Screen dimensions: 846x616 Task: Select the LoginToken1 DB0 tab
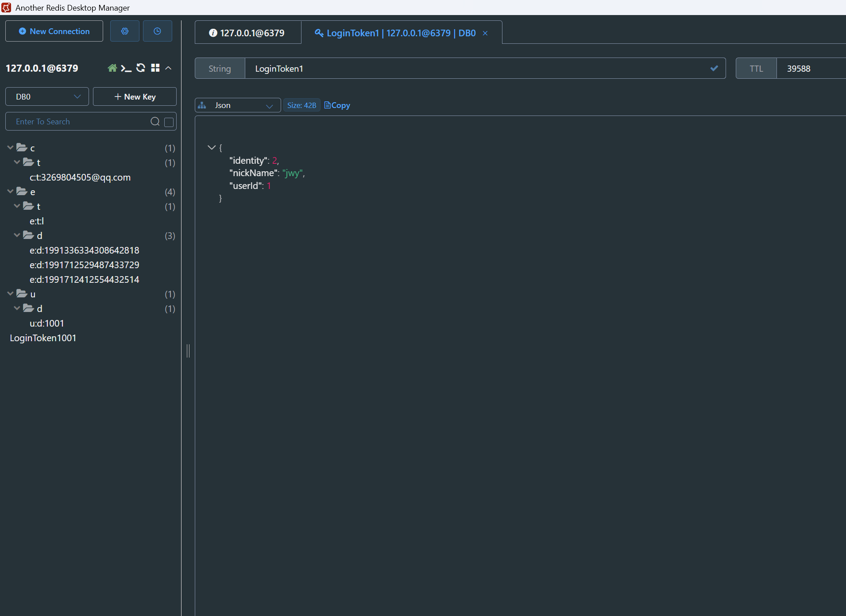pos(402,33)
